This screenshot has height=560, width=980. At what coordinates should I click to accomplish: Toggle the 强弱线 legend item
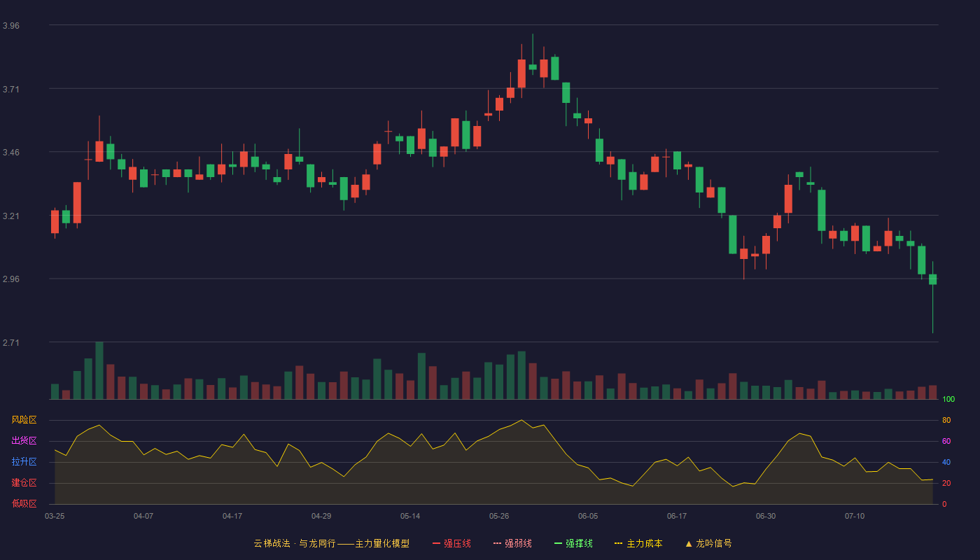point(512,543)
